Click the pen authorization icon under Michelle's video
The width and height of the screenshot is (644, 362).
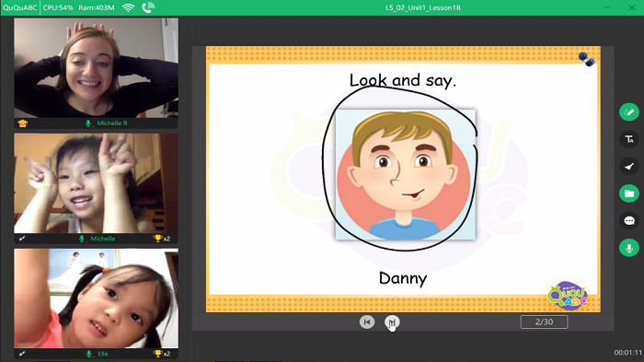pos(22,239)
